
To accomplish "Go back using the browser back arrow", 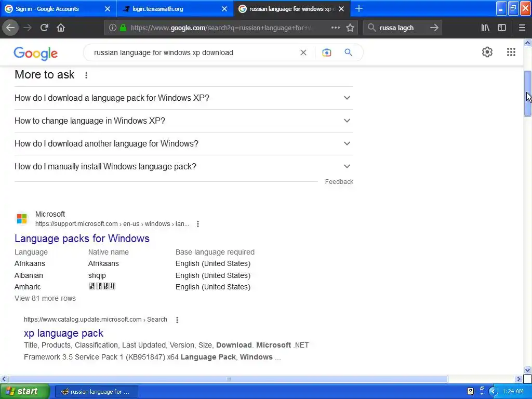I will 10,28.
